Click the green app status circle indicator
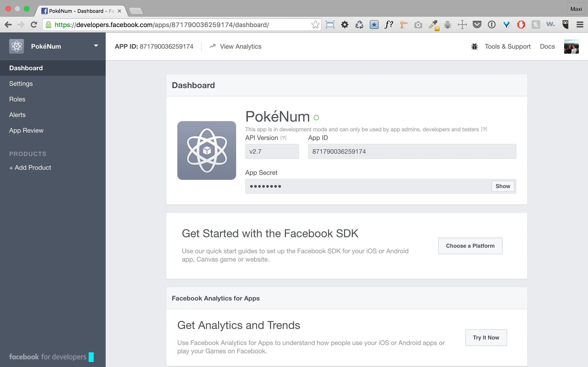The image size is (588, 367). (x=316, y=118)
